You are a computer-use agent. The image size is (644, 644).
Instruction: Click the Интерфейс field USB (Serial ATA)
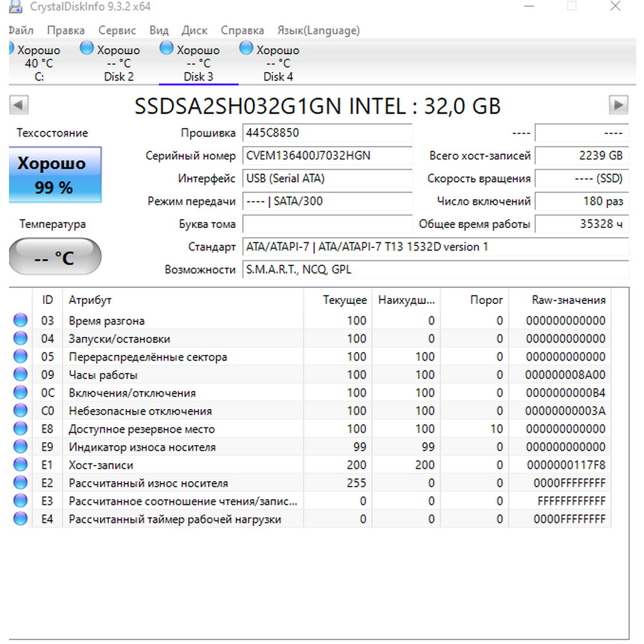coord(327,178)
